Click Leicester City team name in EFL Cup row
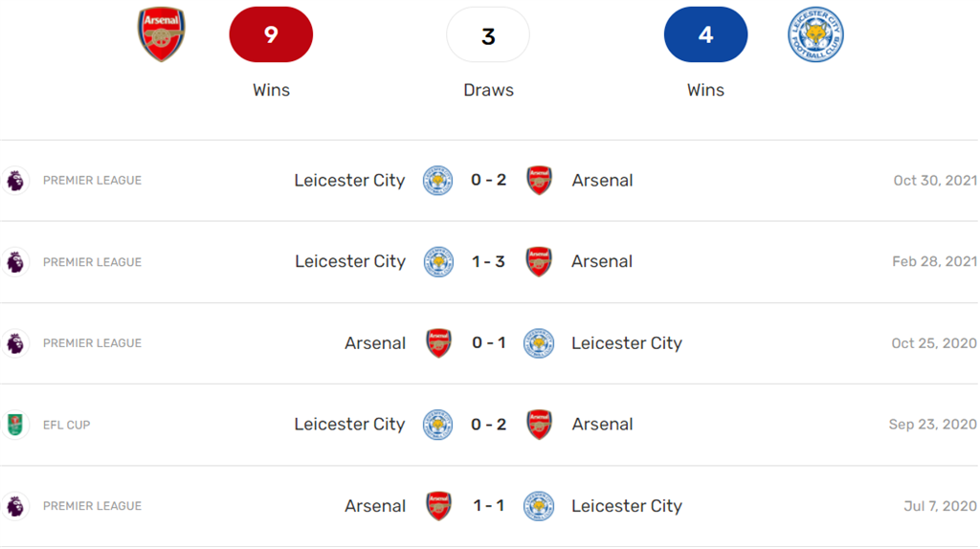This screenshot has height=549, width=980. click(x=349, y=425)
